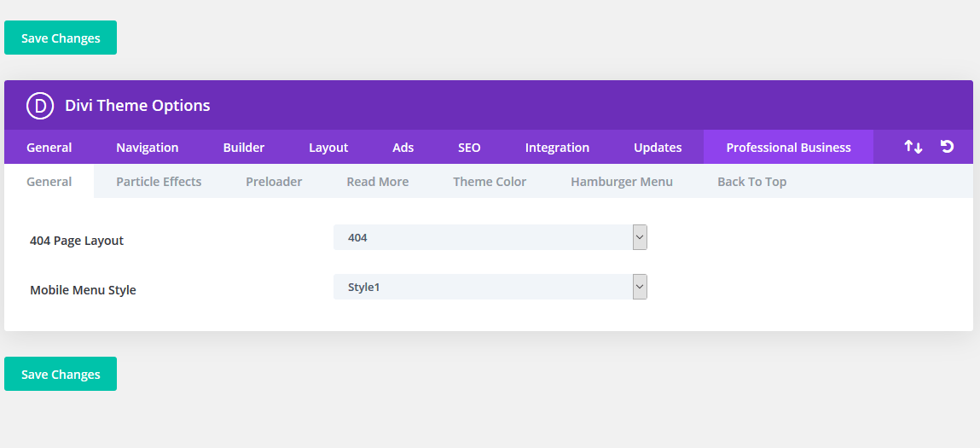The height and width of the screenshot is (448, 980).
Task: Open the Updates tab
Action: (x=658, y=147)
